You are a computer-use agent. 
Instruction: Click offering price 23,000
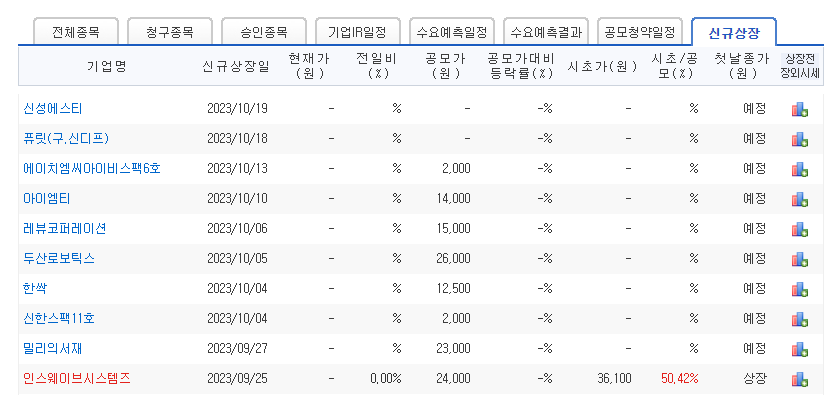[x=453, y=349]
